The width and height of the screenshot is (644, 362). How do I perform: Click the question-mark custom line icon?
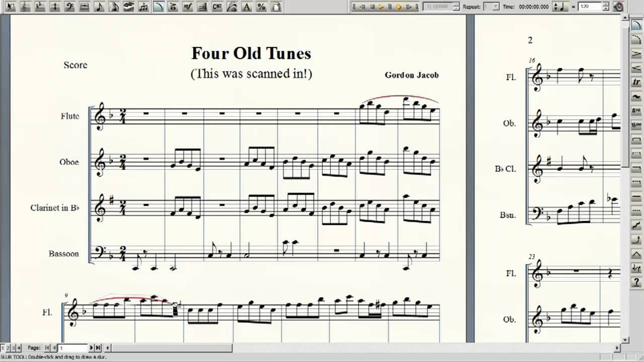636,282
